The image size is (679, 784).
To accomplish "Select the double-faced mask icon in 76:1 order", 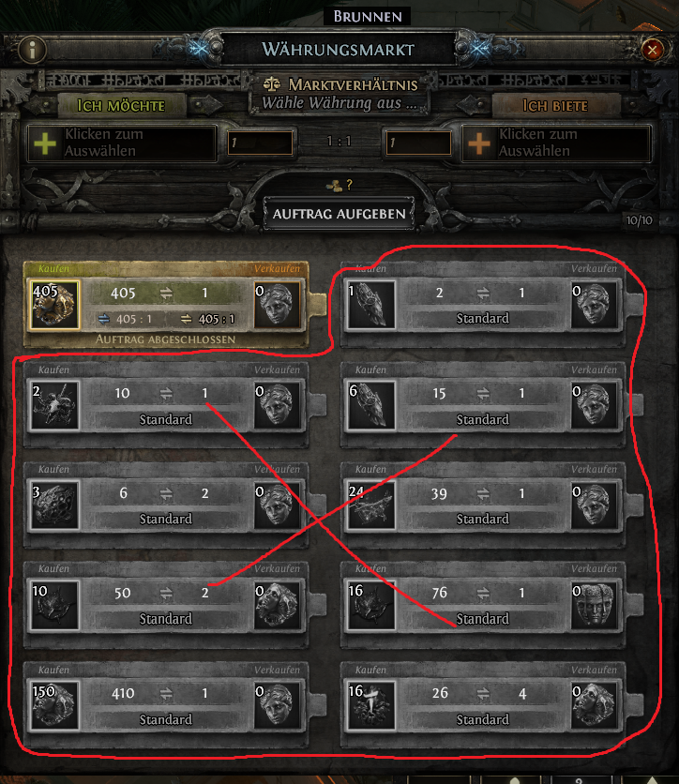I will click(594, 605).
